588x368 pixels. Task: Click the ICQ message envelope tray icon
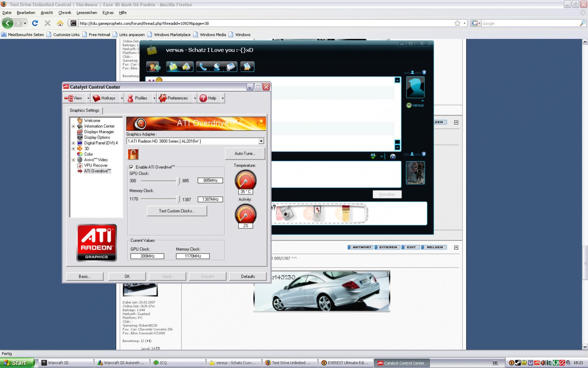pos(524,363)
